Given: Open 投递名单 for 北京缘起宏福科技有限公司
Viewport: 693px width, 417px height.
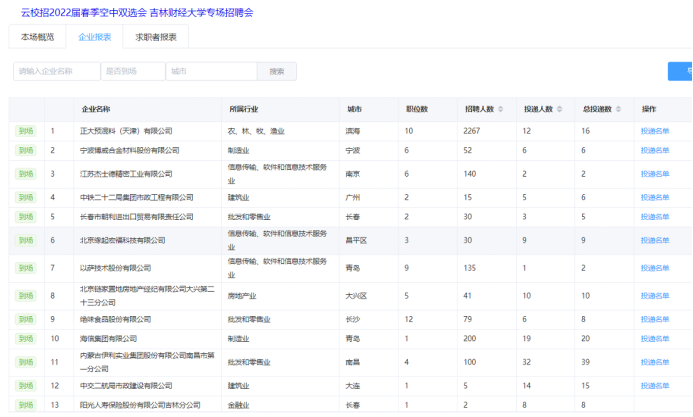Looking at the screenshot, I should 655,240.
